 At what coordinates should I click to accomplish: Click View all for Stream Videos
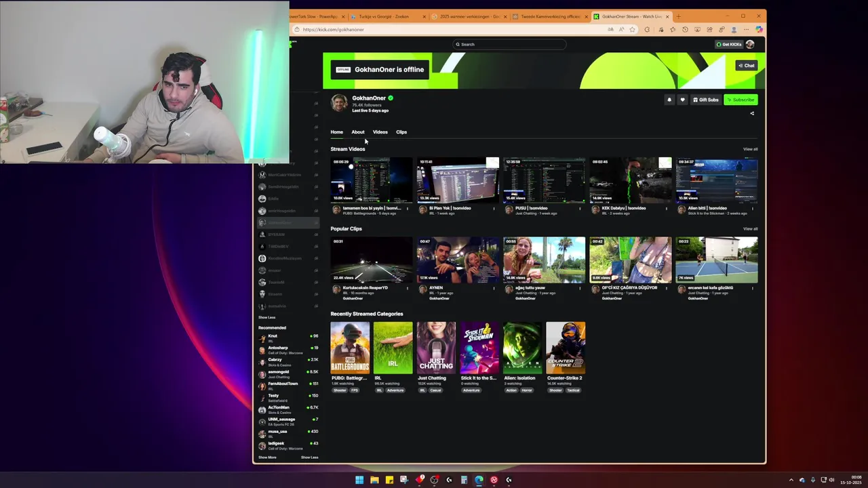pyautogui.click(x=750, y=149)
